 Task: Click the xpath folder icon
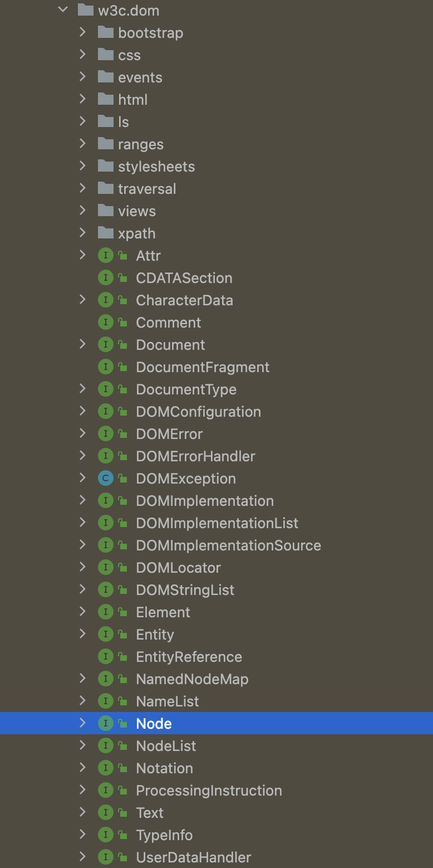(x=105, y=233)
